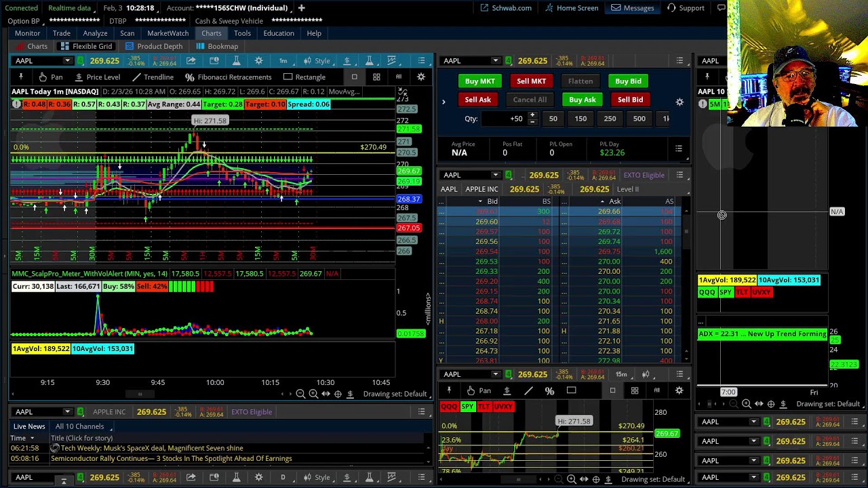Screen dimensions: 868x488
Task: Select the Trendline drawing tool
Action: (153, 77)
